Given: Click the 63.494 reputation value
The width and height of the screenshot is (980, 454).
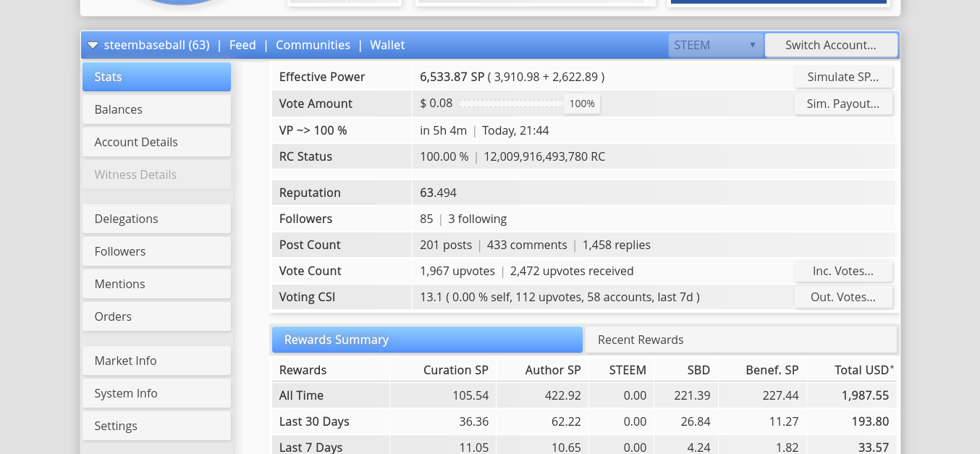Looking at the screenshot, I should click(x=438, y=193).
